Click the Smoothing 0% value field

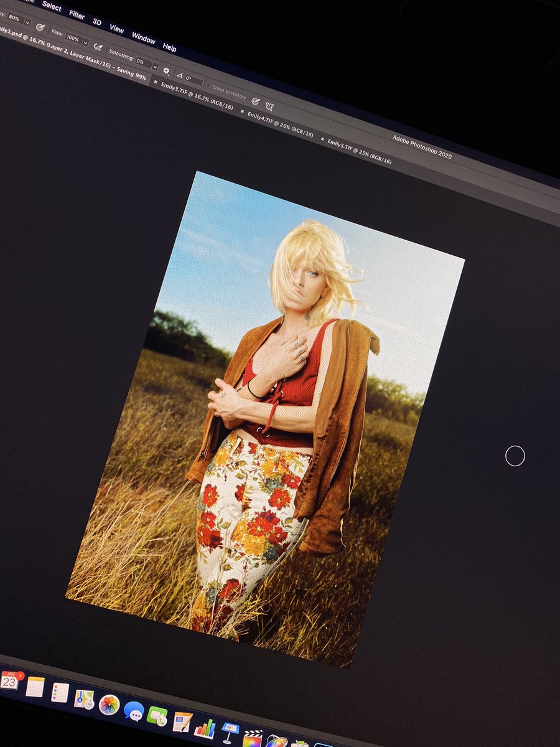[x=143, y=62]
